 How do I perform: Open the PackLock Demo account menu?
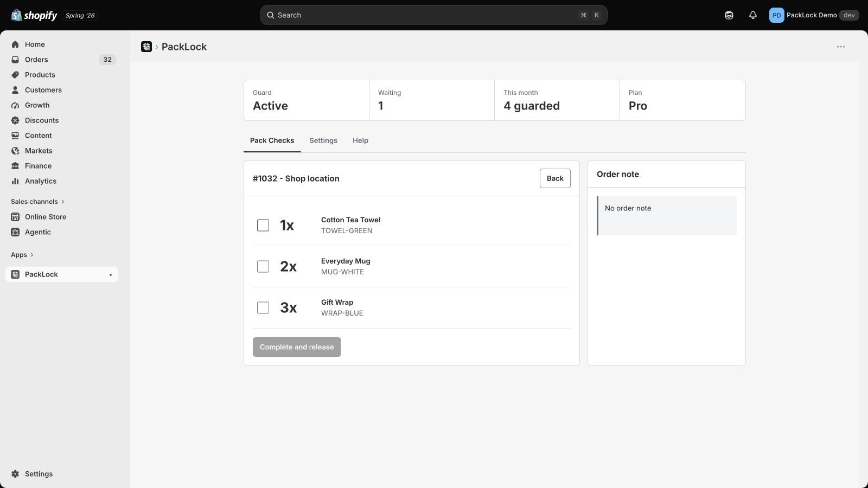point(814,15)
